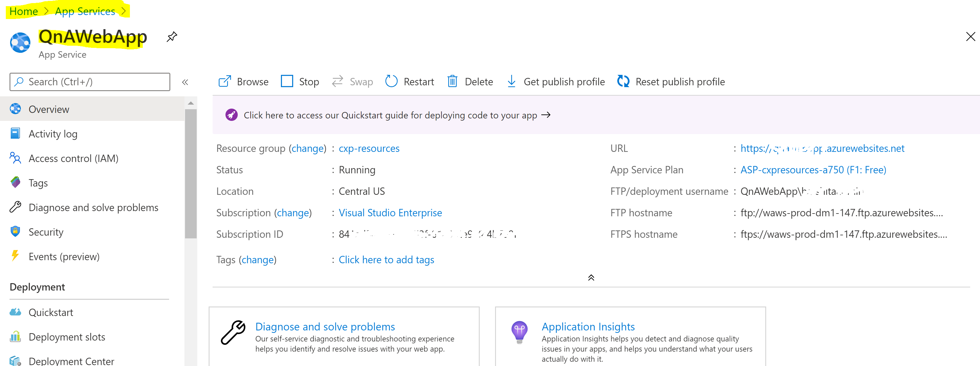
Task: Click the App Services breadcrumb
Action: (x=85, y=11)
